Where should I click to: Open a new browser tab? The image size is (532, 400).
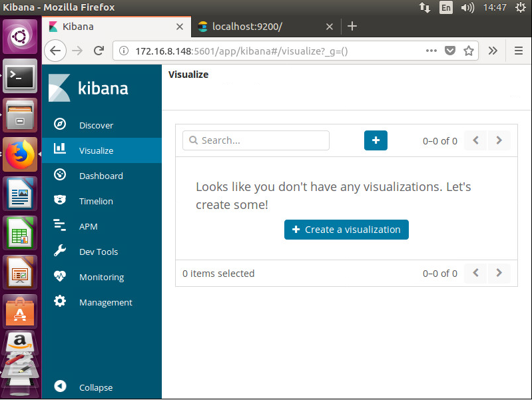tap(352, 26)
